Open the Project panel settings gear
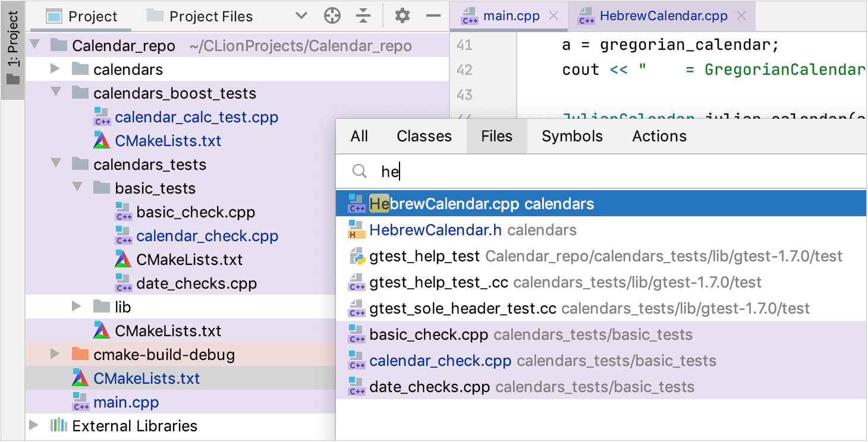 tap(402, 16)
